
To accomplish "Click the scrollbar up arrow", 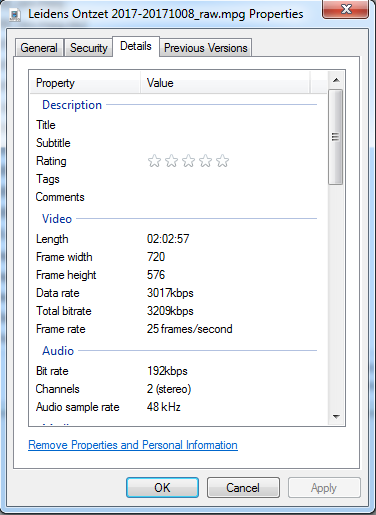I will coord(336,80).
